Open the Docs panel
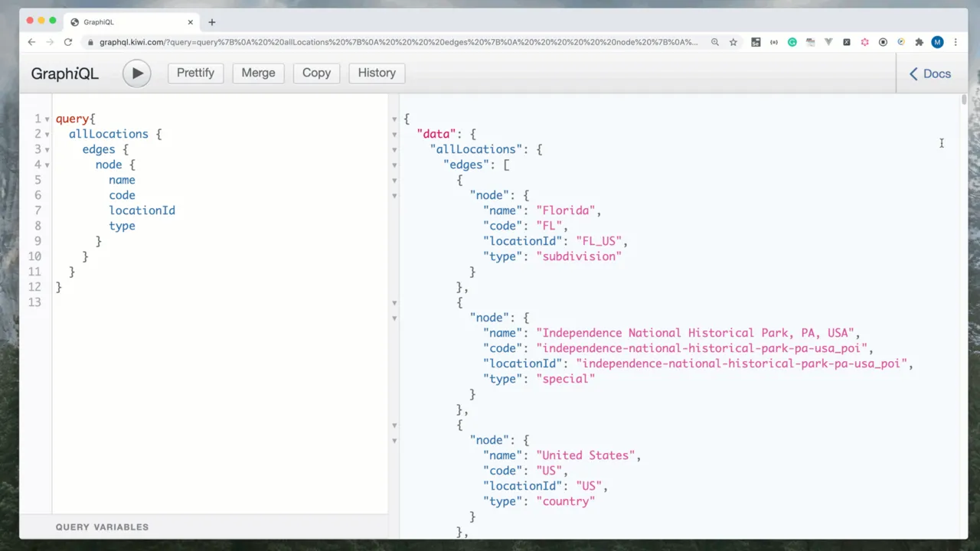Viewport: 980px width, 551px height. click(929, 73)
